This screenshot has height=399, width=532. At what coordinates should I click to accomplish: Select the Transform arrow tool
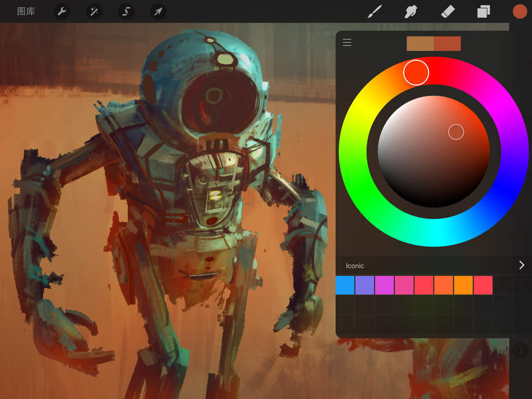(158, 12)
